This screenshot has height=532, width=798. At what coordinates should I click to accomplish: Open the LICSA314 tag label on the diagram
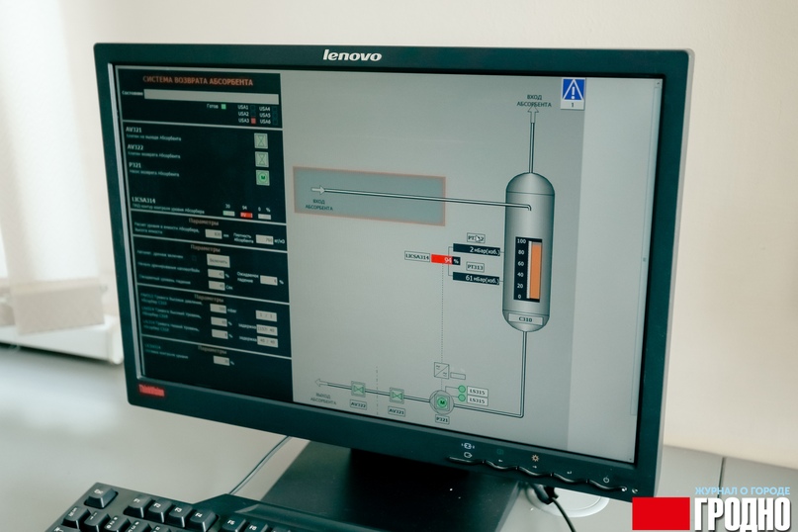point(417,256)
